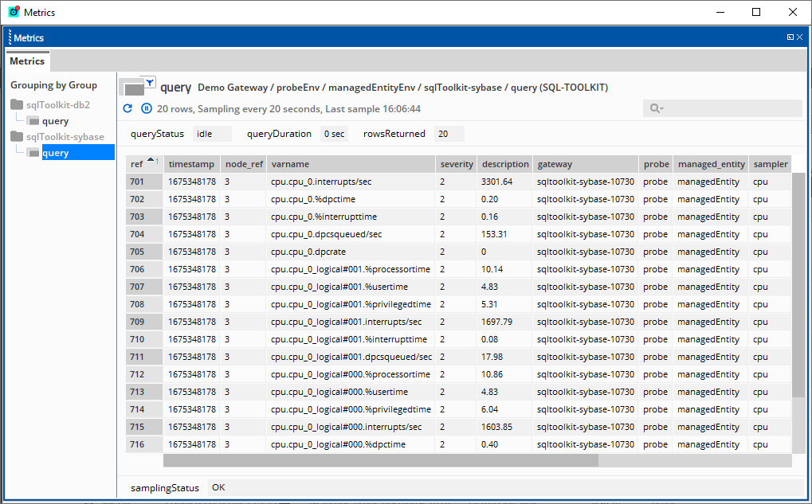Sort by the varname column header
Image resolution: width=812 pixels, height=504 pixels.
(x=290, y=164)
